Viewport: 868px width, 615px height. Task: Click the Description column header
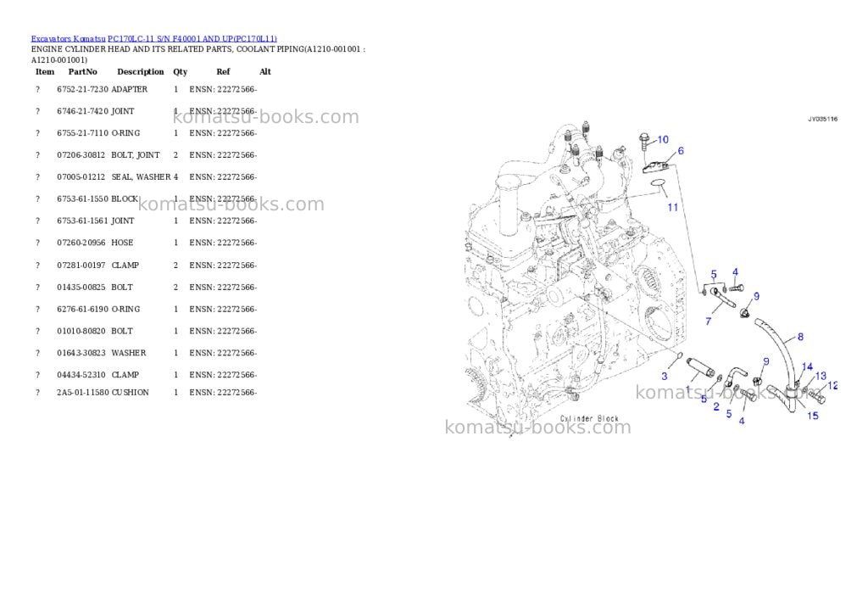pos(141,72)
